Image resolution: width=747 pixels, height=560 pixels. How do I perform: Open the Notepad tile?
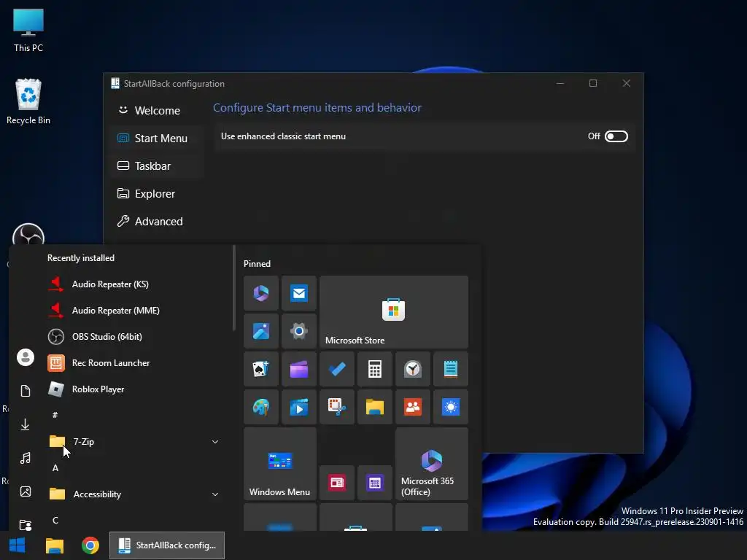coord(451,369)
